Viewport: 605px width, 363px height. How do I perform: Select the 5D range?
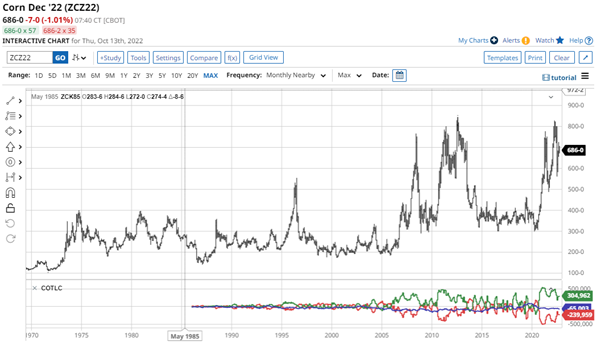52,76
